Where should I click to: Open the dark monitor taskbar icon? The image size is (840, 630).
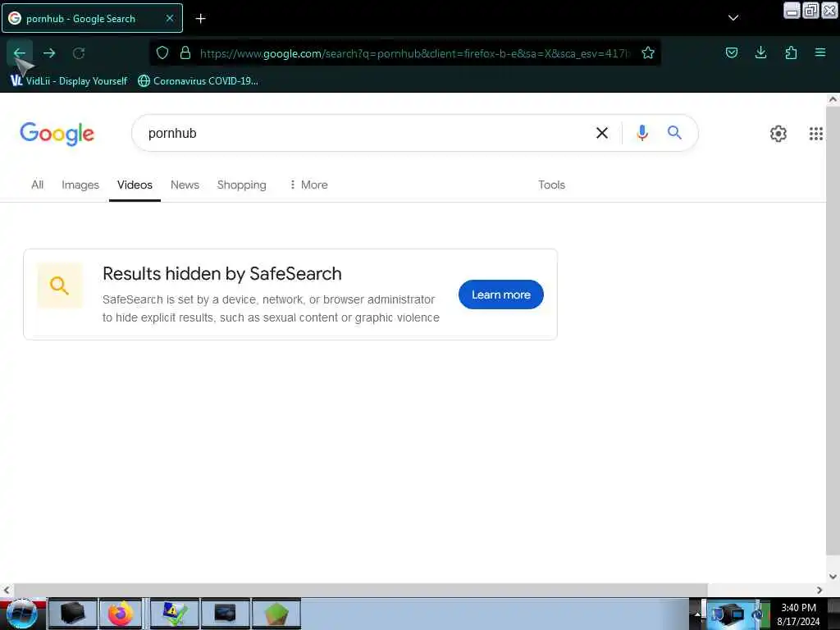(x=226, y=614)
